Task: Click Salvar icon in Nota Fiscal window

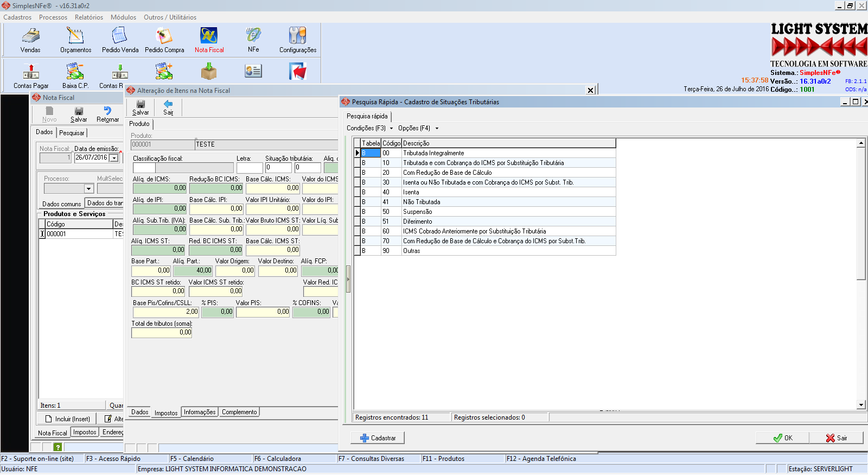Action: [x=79, y=114]
